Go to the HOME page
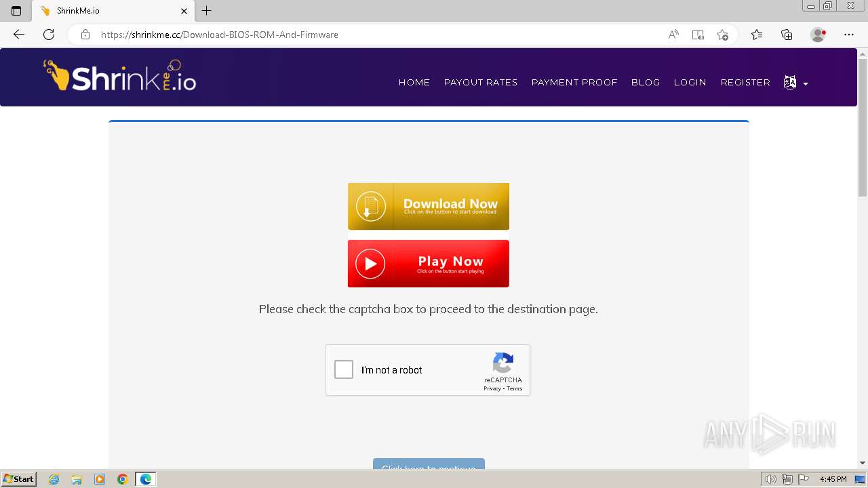 point(414,83)
